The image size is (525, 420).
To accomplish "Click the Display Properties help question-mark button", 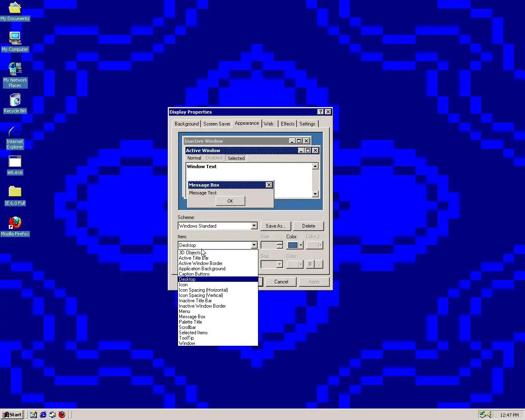I will tap(321, 112).
